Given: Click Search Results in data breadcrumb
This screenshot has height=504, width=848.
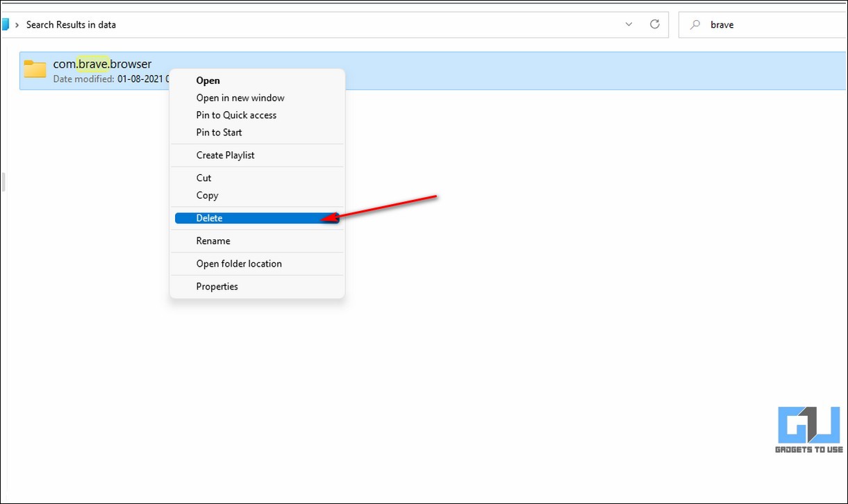Looking at the screenshot, I should pyautogui.click(x=71, y=24).
